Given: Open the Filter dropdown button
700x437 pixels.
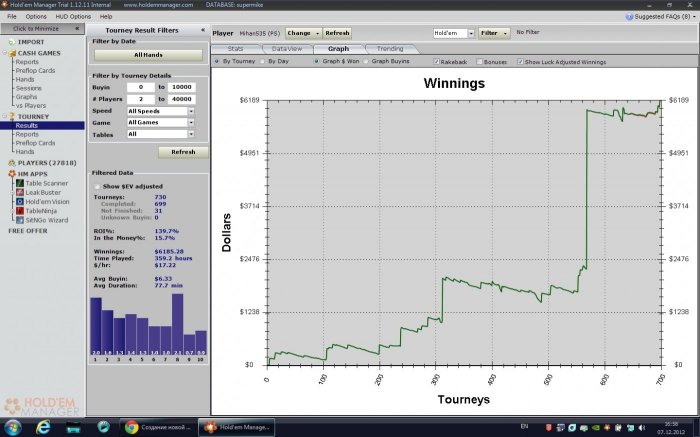Looking at the screenshot, I should coord(494,33).
